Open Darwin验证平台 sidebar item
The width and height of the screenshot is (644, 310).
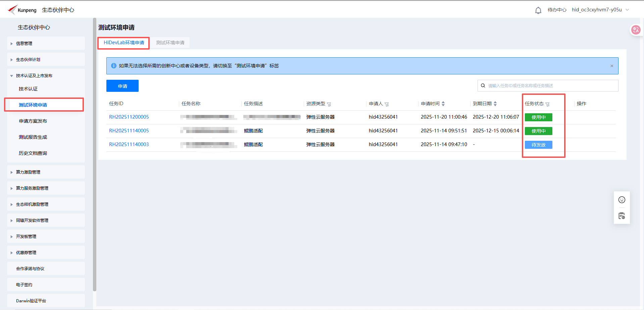click(46, 301)
